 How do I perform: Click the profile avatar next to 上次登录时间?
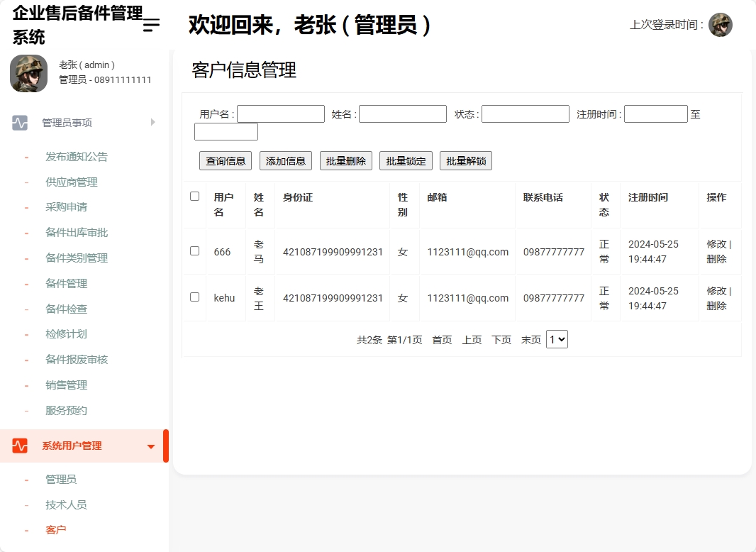[x=721, y=24]
